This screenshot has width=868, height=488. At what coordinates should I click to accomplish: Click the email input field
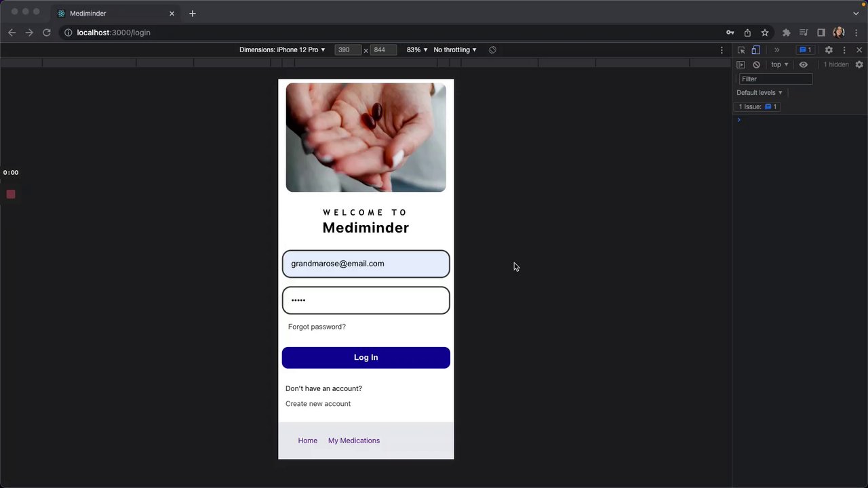(366, 264)
